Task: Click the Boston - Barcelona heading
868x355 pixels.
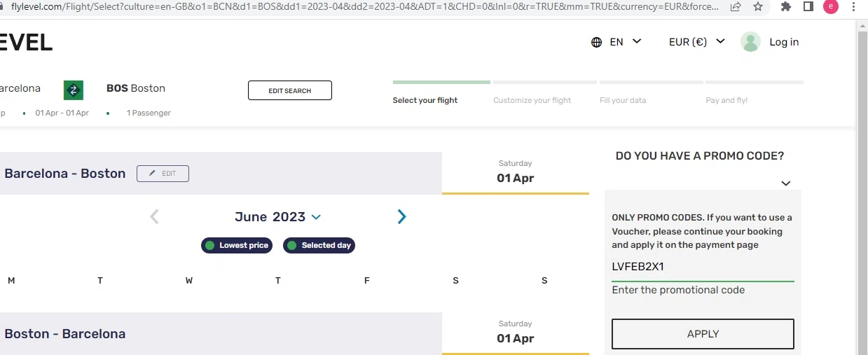Action: [x=65, y=334]
